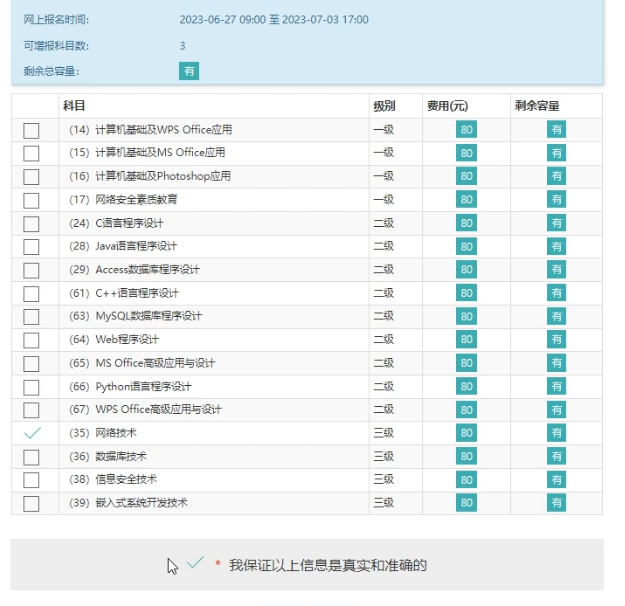625x606 pixels.
Task: Click the 80 fee badge for 嵌入式系统开发技术
Action: [466, 503]
